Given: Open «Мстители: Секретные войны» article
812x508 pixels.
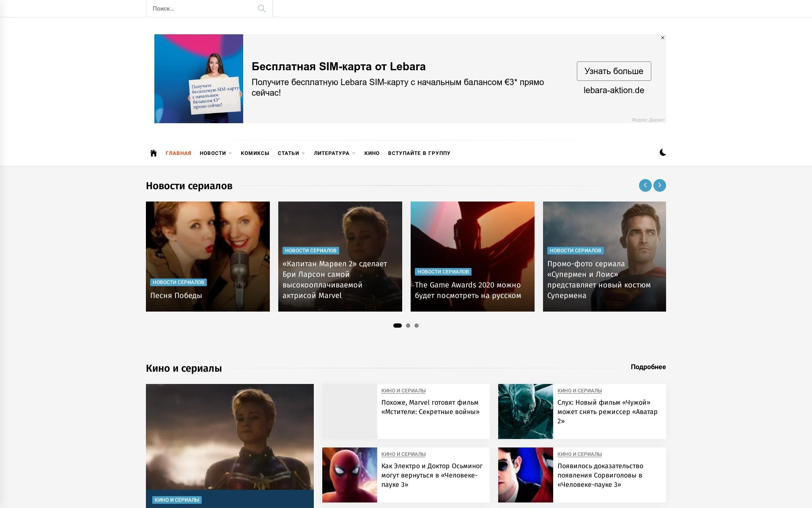Looking at the screenshot, I should (431, 407).
